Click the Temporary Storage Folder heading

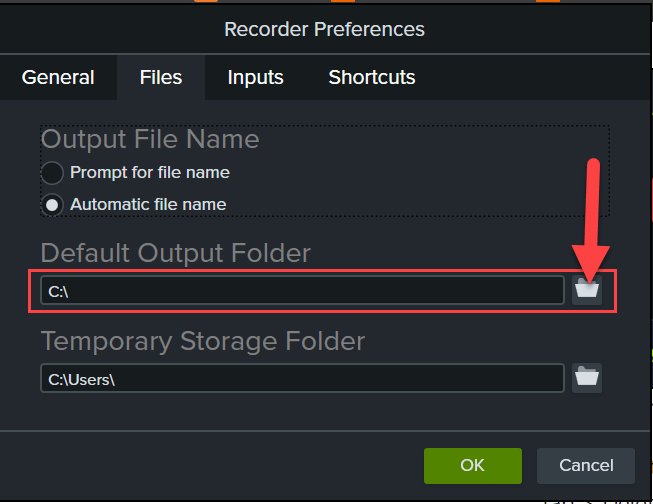point(203,341)
